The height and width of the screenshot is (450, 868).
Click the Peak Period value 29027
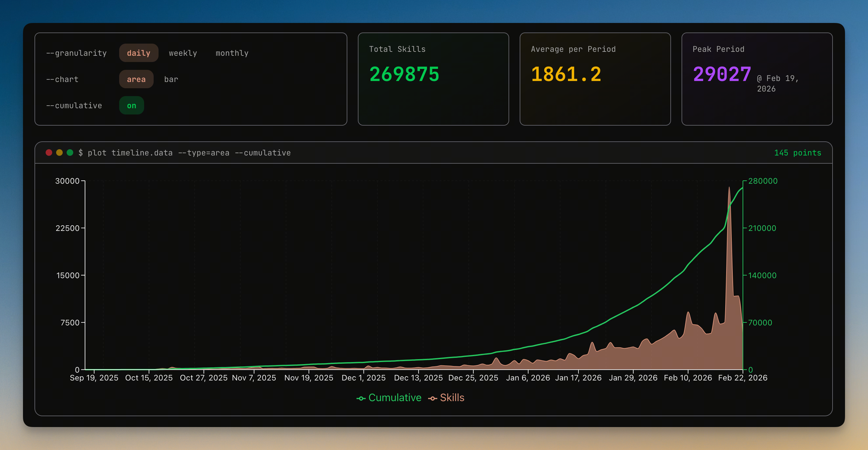tap(722, 75)
